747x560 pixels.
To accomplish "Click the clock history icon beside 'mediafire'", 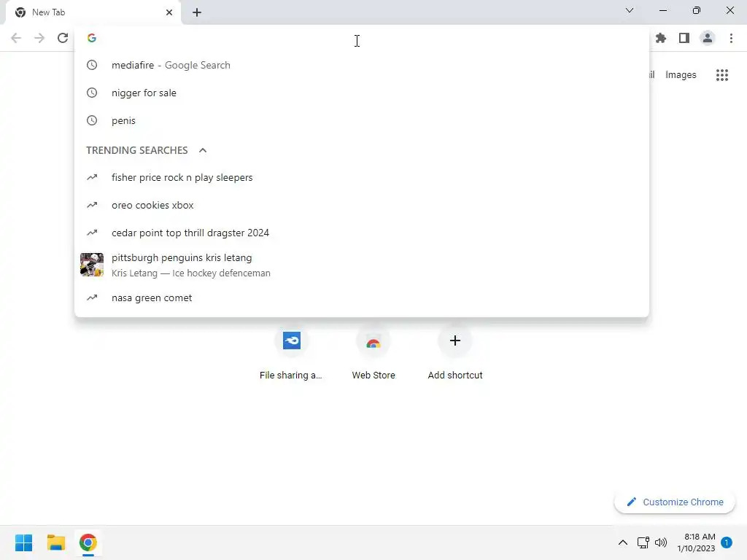I will pos(92,65).
